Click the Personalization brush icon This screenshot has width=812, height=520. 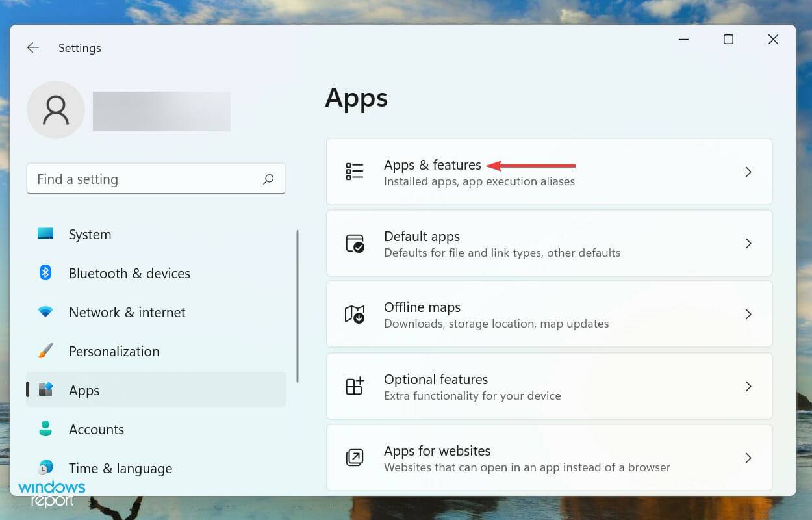pos(45,351)
